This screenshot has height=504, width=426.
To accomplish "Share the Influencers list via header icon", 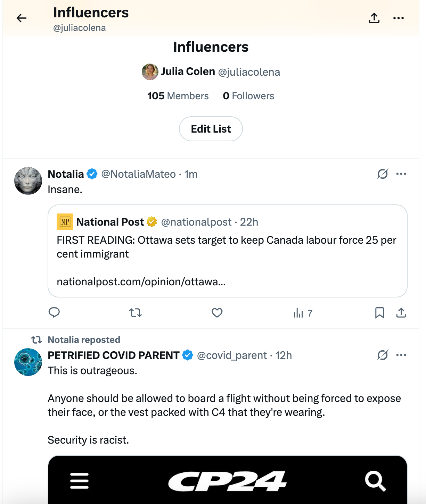I will tap(374, 18).
